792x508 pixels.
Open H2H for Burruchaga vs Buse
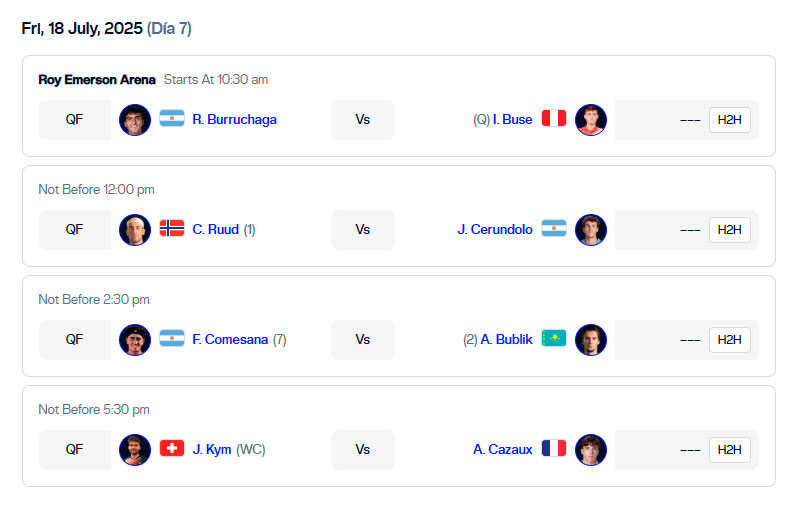point(729,120)
